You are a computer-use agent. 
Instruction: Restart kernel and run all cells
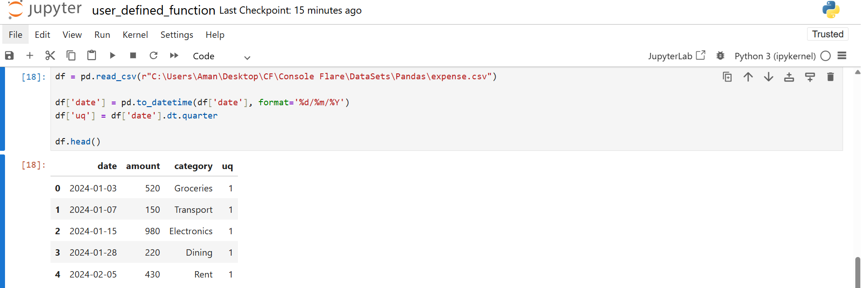174,56
